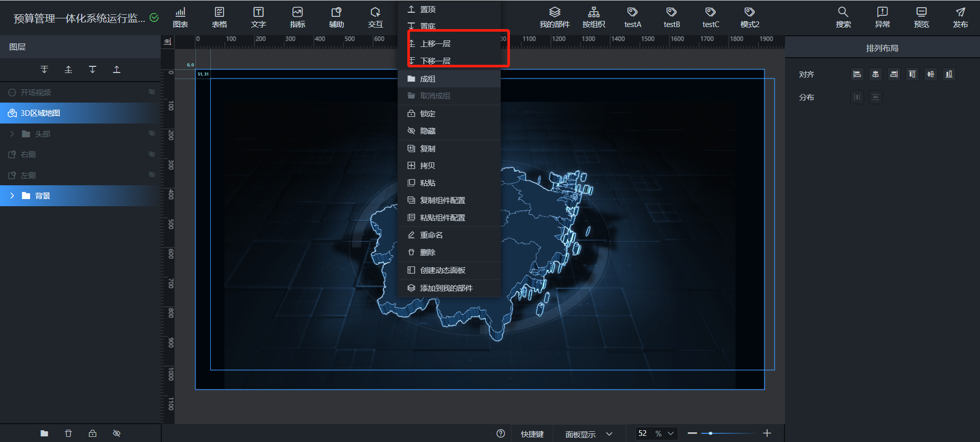Screen dimensions: 980x442
Task: Click 添加到我的部件 menu entry
Action: 446,288
